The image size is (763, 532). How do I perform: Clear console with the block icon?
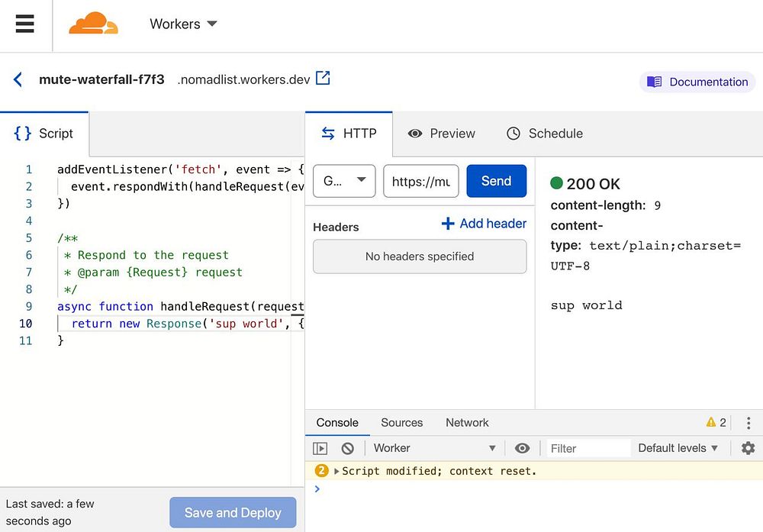coord(348,448)
